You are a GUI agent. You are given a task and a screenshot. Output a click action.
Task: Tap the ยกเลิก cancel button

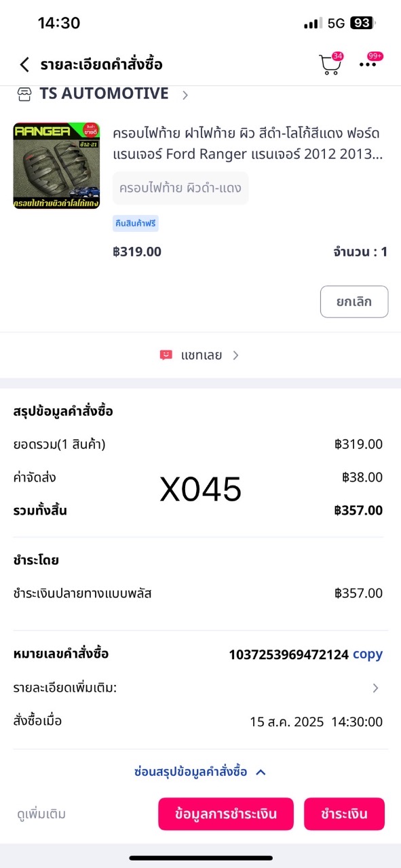tap(354, 302)
